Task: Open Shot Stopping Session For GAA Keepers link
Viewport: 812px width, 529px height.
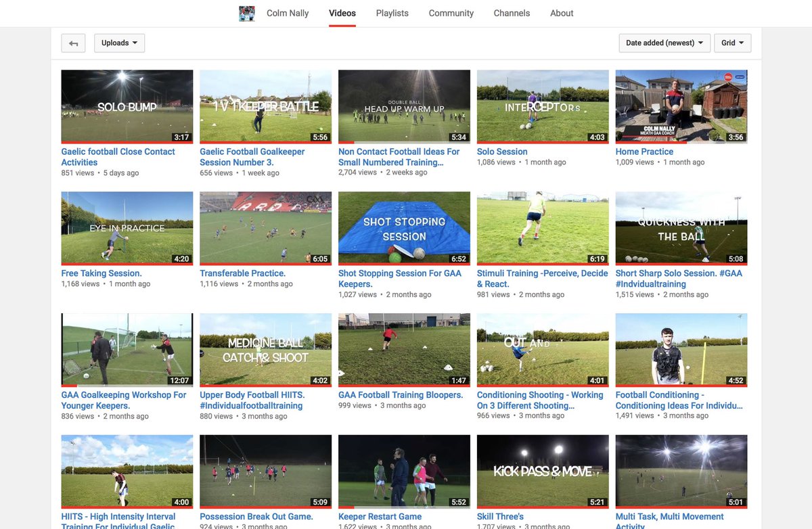Action: pos(400,279)
